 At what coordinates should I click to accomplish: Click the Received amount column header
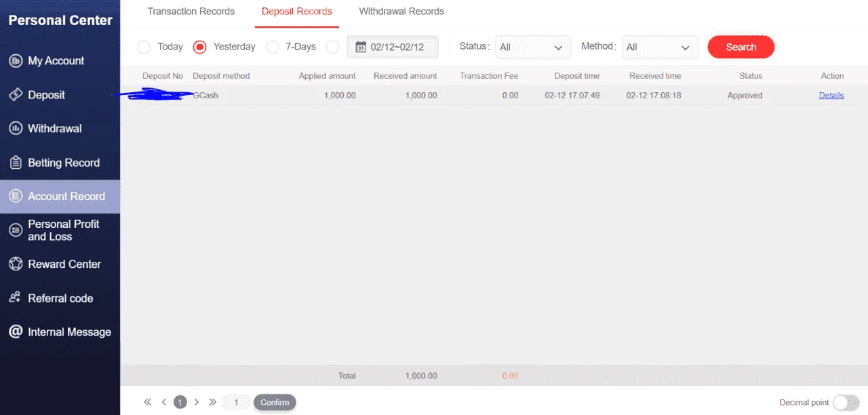tap(406, 76)
